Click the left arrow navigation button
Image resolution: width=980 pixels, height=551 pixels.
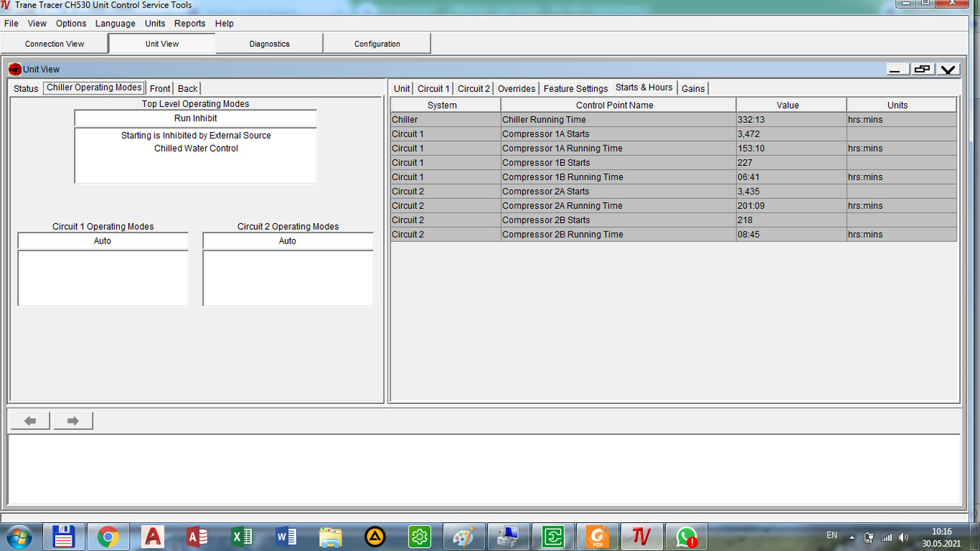tap(30, 421)
